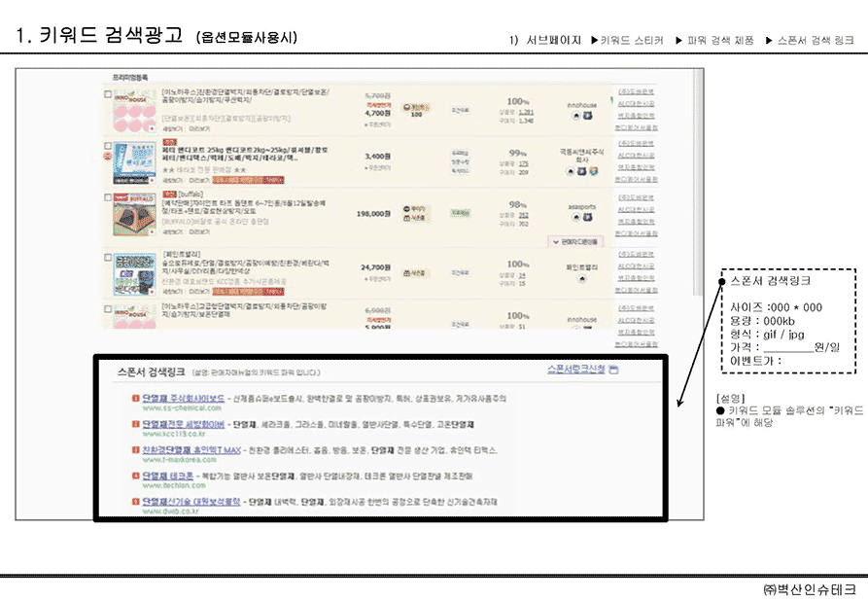Click the number 4 badge before 단열재 테크론
Screen dimensions: 868x601
pyautogui.click(x=134, y=477)
